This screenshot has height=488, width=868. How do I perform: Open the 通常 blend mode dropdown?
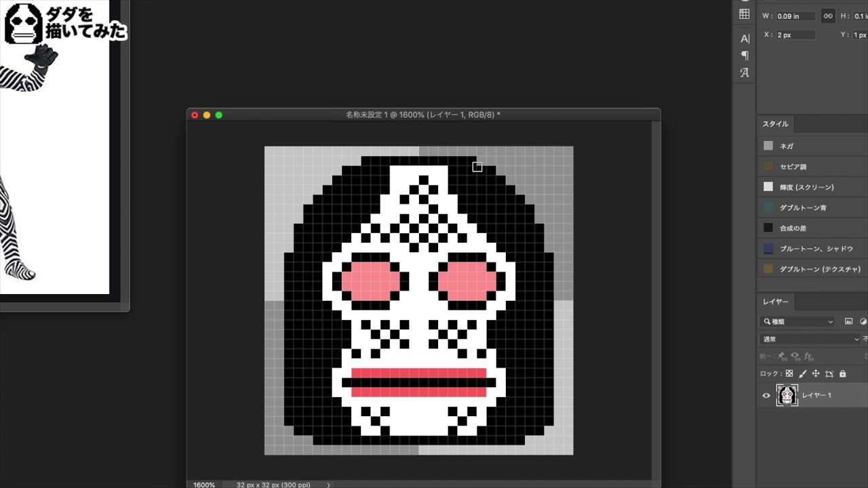(x=810, y=339)
